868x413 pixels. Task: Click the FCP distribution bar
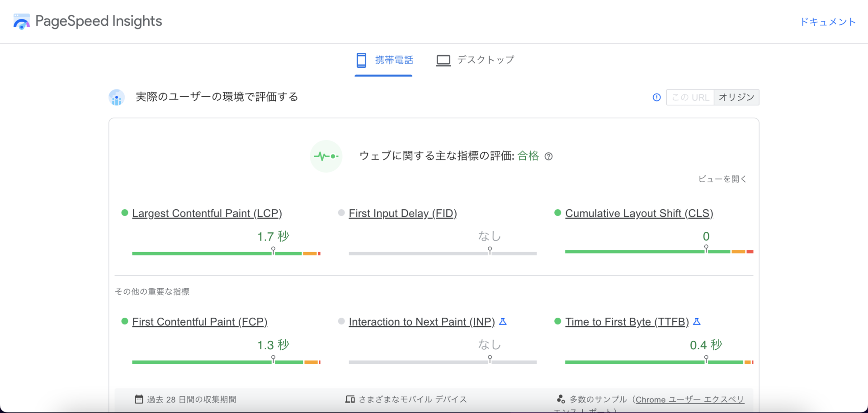coord(226,362)
